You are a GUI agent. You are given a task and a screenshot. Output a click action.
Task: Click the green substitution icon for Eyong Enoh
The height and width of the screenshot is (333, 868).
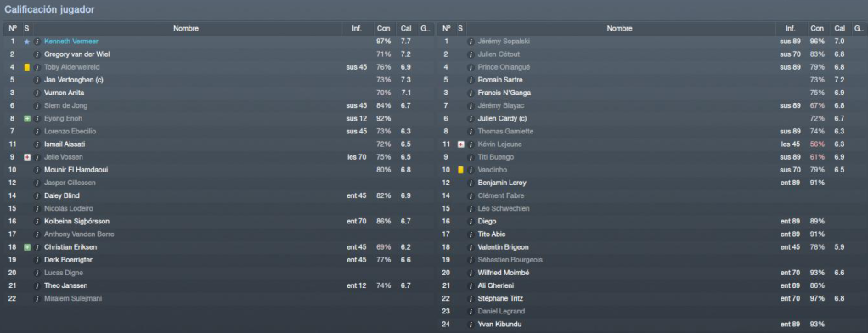tap(26, 119)
